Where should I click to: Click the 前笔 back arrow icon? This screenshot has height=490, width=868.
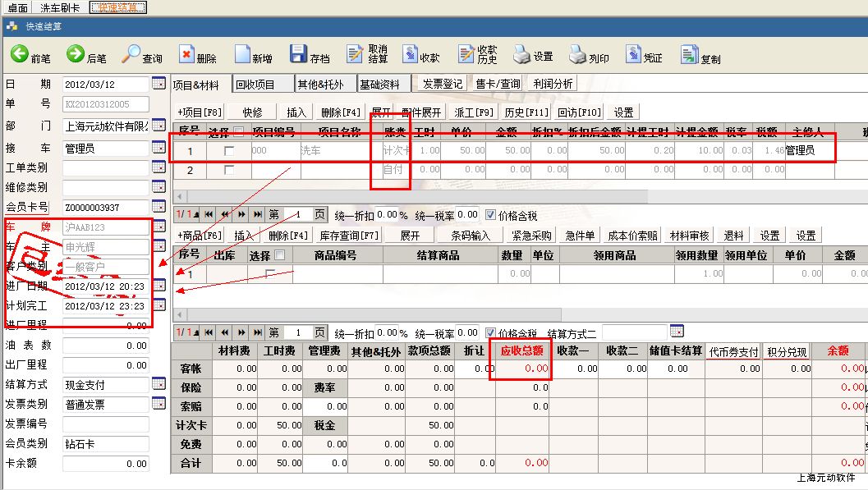pos(20,55)
